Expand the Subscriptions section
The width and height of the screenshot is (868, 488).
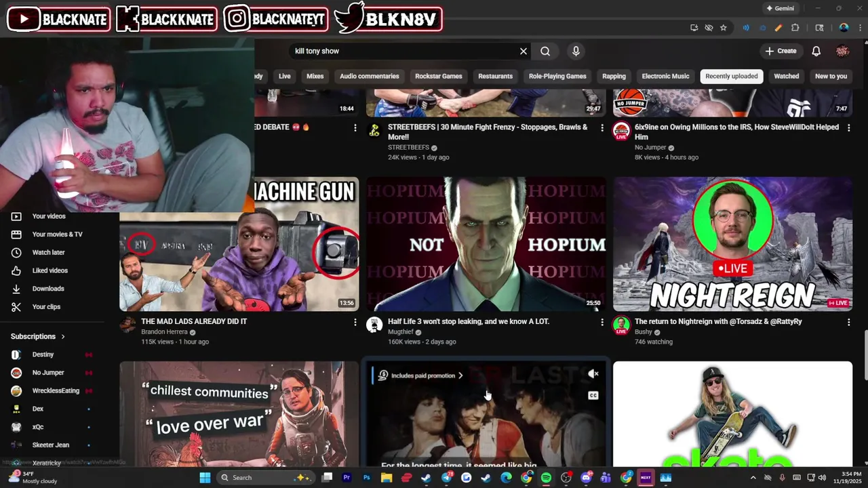38,336
